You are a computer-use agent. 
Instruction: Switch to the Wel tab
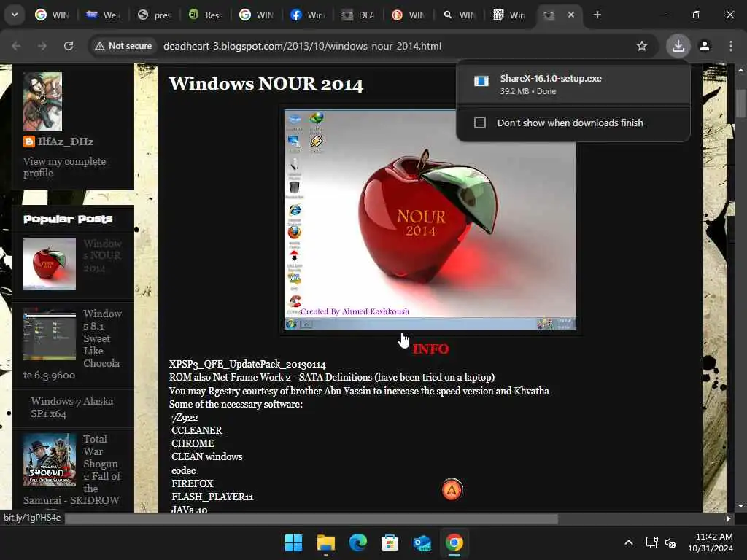[x=103, y=15]
